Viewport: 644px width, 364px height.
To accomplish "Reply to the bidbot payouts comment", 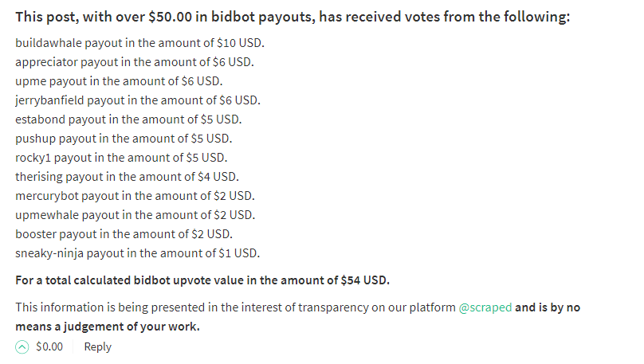I will coord(98,346).
